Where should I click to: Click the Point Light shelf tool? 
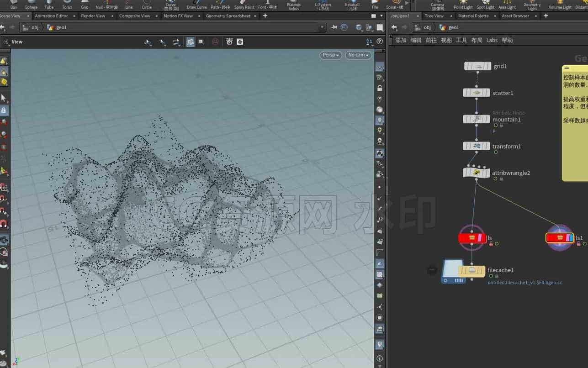coord(463,5)
